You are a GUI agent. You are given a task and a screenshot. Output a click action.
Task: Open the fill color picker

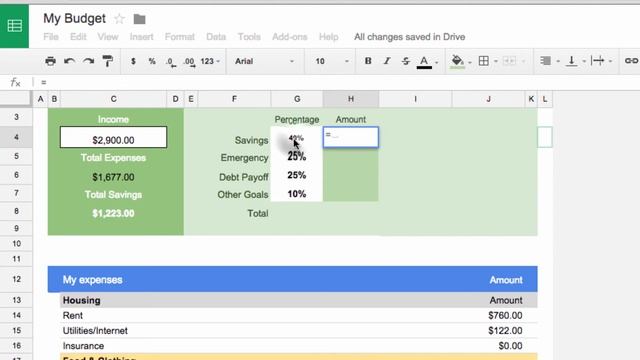coord(458,62)
